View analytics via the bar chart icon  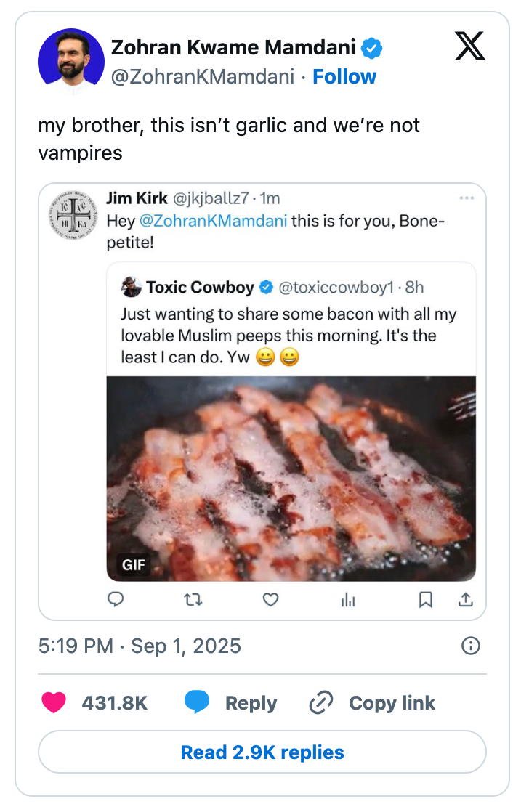click(347, 600)
